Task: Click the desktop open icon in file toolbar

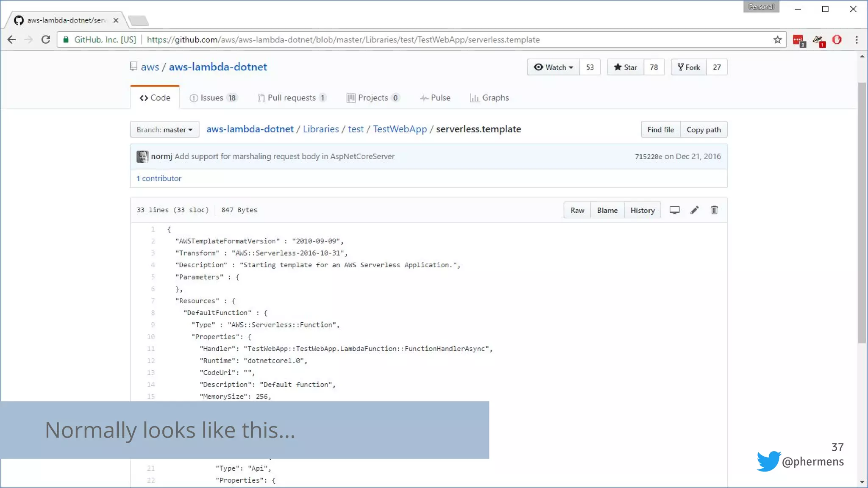Action: click(674, 210)
